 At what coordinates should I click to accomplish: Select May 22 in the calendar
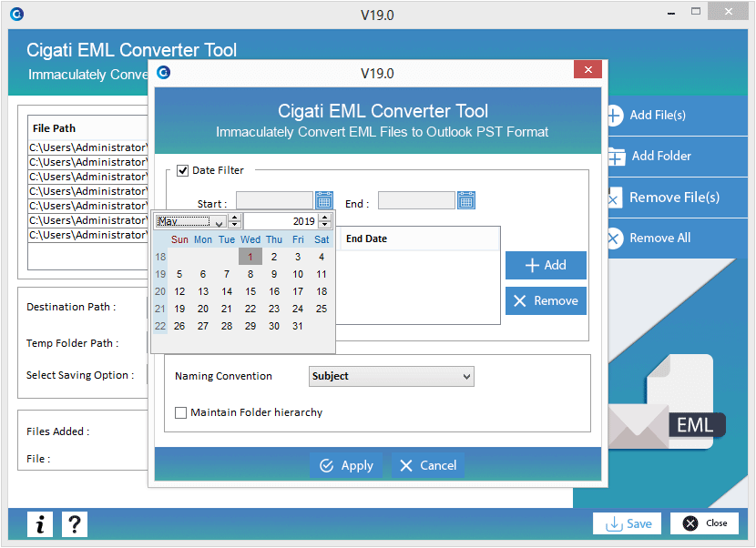point(250,309)
